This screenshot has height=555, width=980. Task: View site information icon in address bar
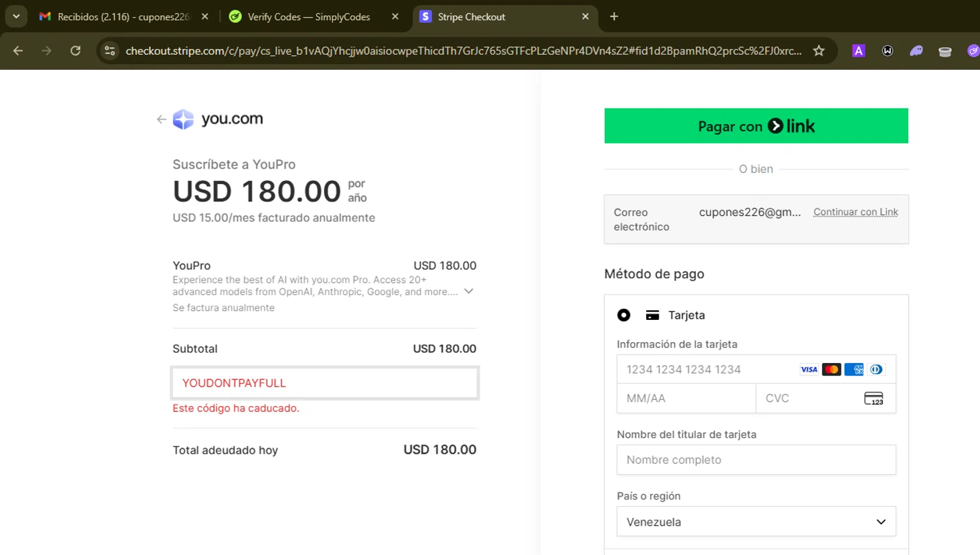point(110,51)
